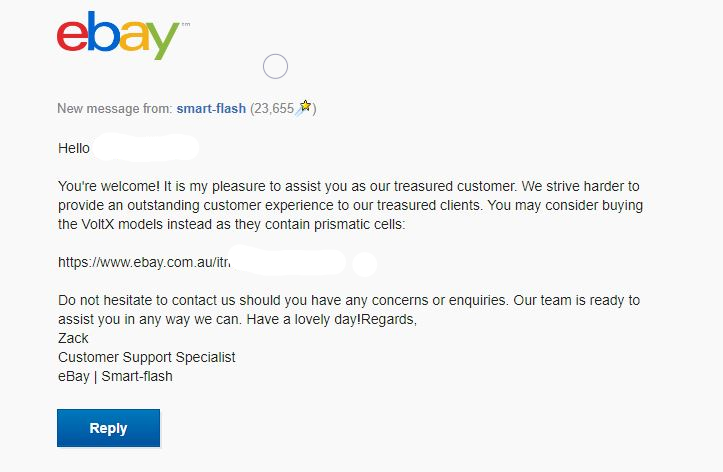Click the 'New message from:' label
The image size is (723, 472).
pyautogui.click(x=114, y=109)
